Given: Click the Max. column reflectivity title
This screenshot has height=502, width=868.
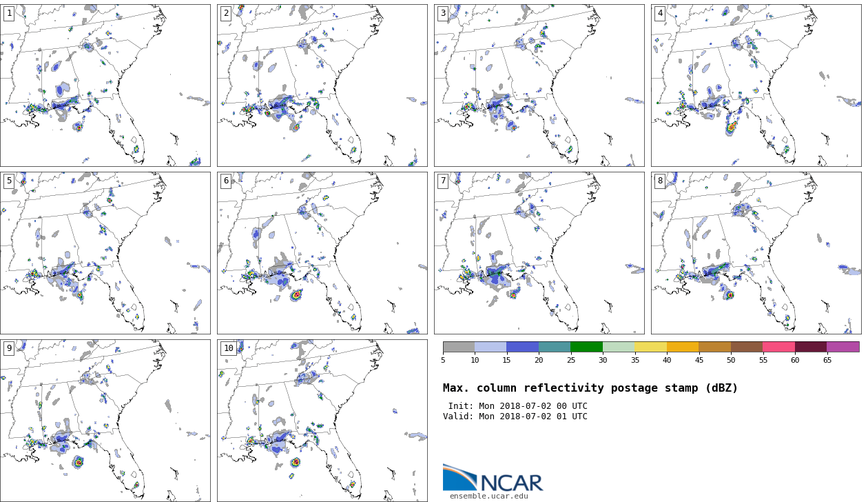Looking at the screenshot, I should coord(590,388).
